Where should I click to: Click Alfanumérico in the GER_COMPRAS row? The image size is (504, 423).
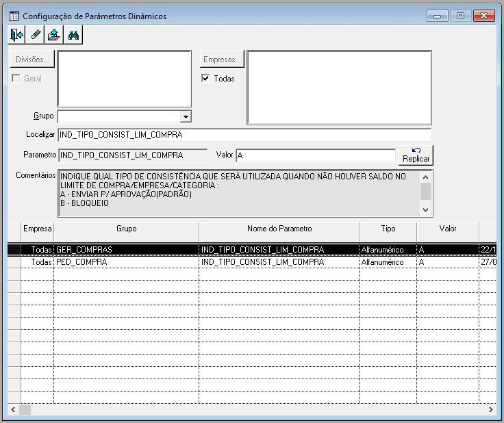click(x=388, y=250)
